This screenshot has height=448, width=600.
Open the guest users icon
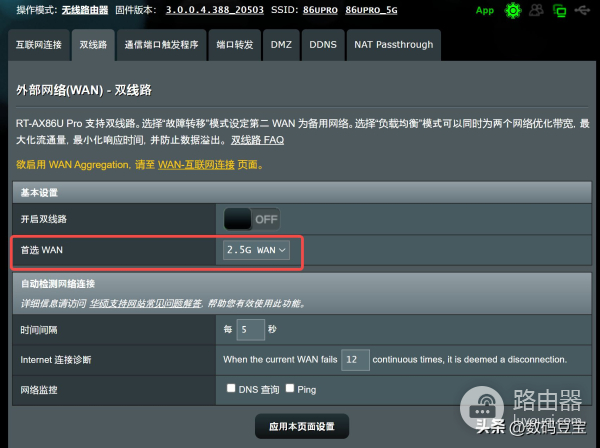[536, 10]
